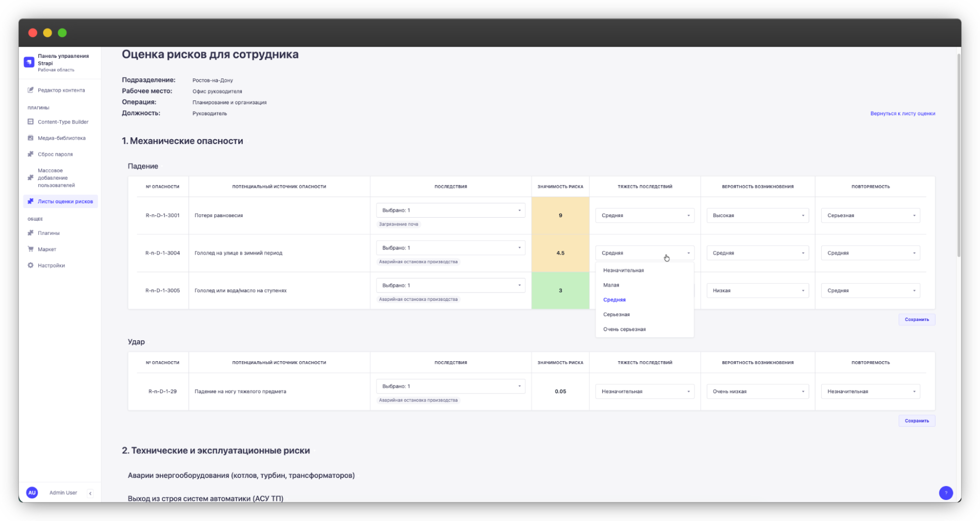The height and width of the screenshot is (521, 980).
Task: Open Повторяемость dropdown showing Незначительная
Action: 870,391
